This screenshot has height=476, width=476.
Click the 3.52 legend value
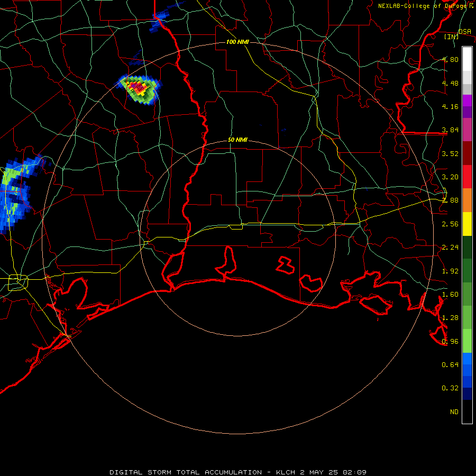[x=450, y=153]
